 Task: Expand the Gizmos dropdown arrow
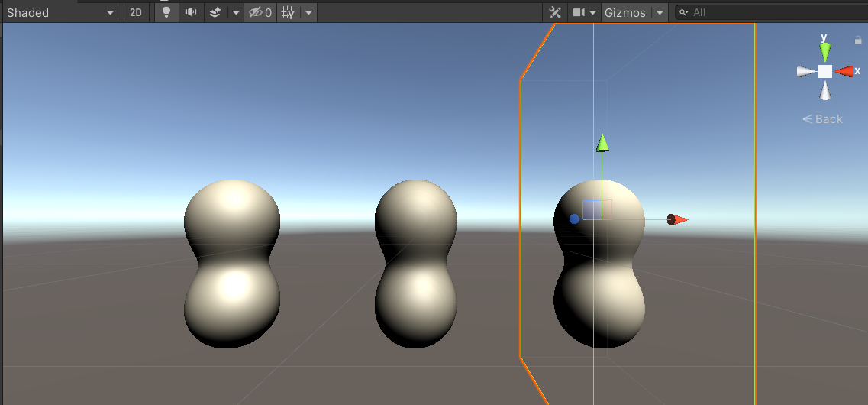point(659,12)
